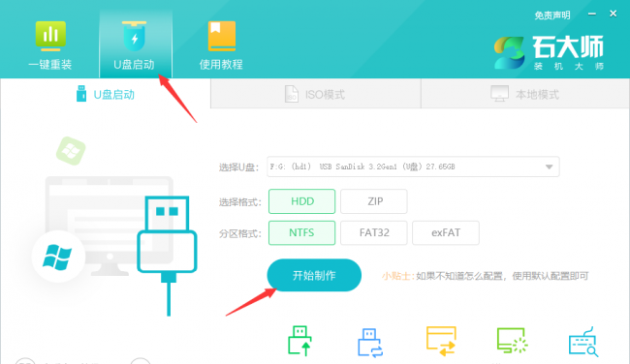Select HDD format option
Viewport: 630px width, 364px height.
click(301, 201)
